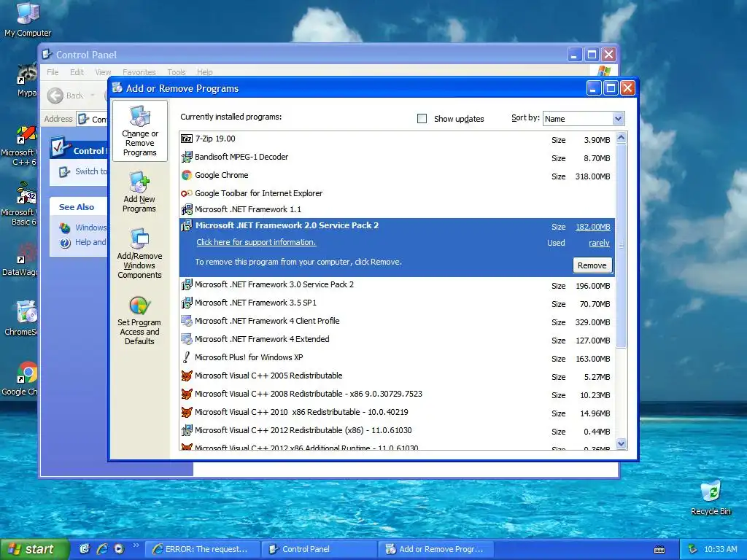Select Microsoft Plus! for Windows XP row

point(398,357)
